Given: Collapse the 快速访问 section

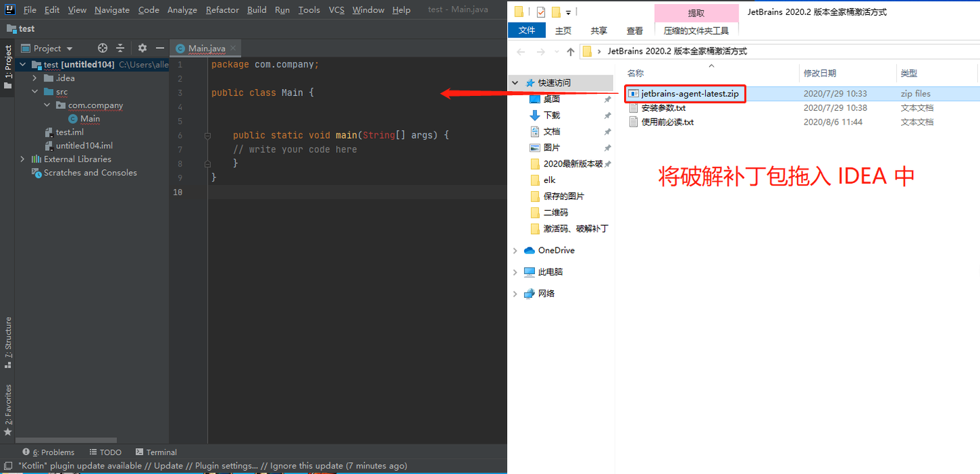Looking at the screenshot, I should point(515,83).
